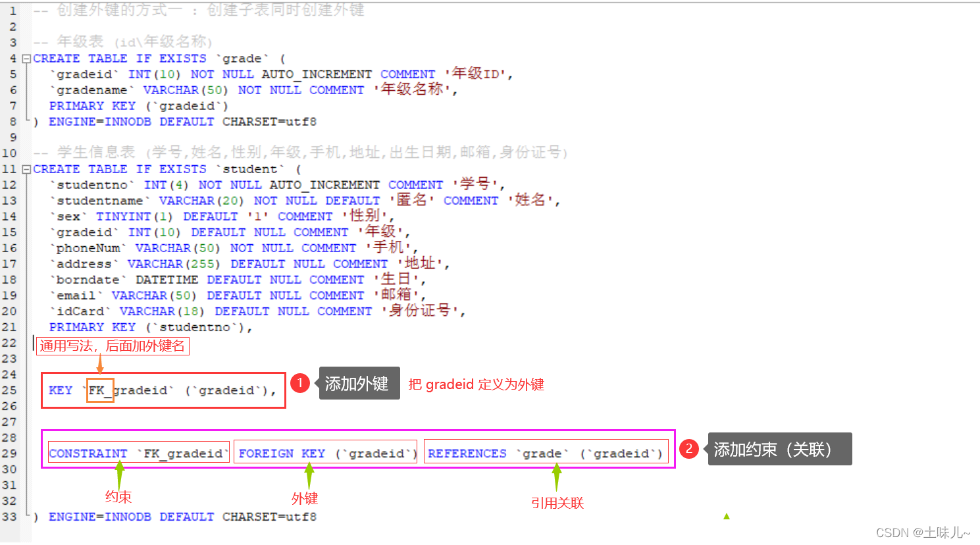Click the '地址' comment string
This screenshot has height=545, width=980.
[x=420, y=263]
